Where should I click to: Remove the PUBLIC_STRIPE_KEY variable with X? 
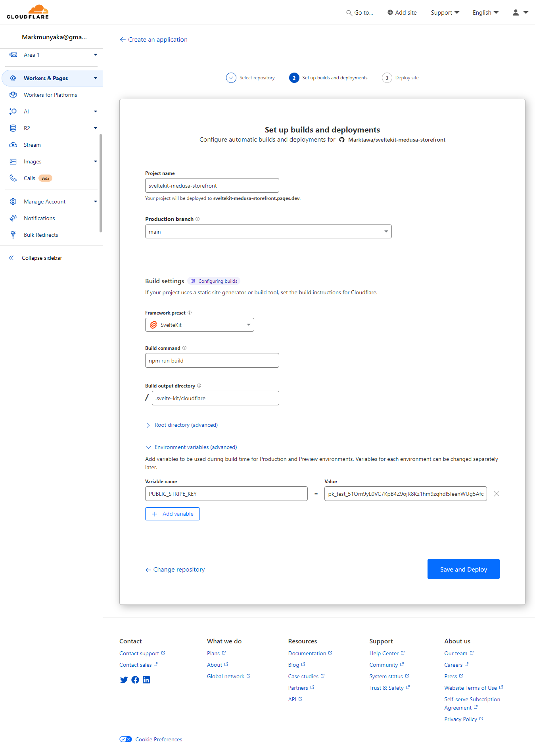[497, 494]
